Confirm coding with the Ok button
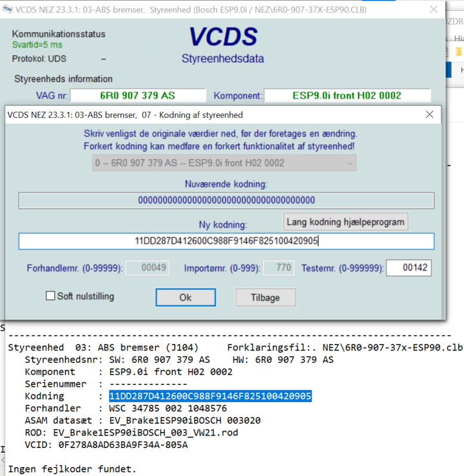 (185, 297)
